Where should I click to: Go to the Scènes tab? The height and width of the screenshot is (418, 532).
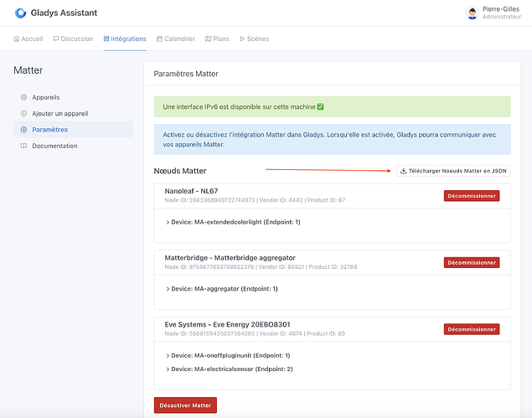pyautogui.click(x=254, y=39)
